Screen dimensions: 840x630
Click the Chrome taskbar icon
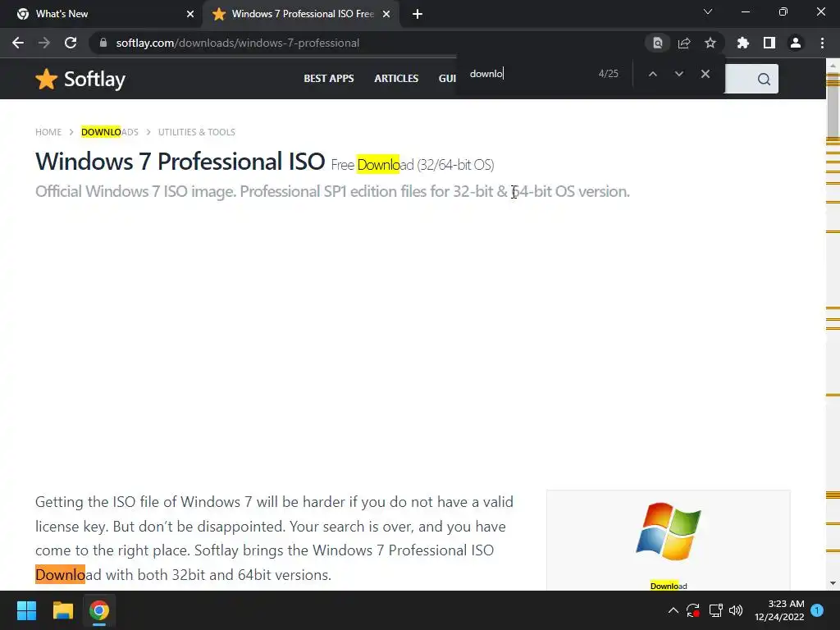click(99, 610)
